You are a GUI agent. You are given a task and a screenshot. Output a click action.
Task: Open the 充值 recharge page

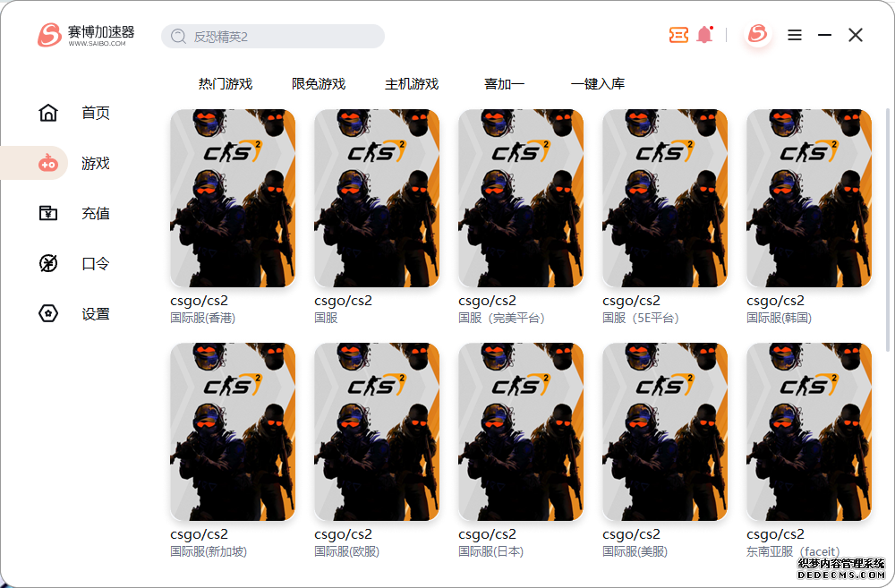[x=74, y=214]
